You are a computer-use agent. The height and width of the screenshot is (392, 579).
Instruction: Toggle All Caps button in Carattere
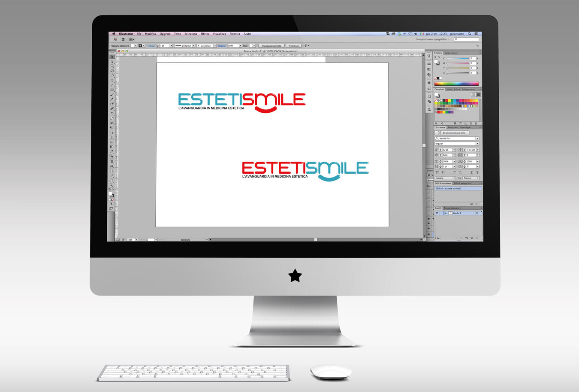click(x=437, y=172)
